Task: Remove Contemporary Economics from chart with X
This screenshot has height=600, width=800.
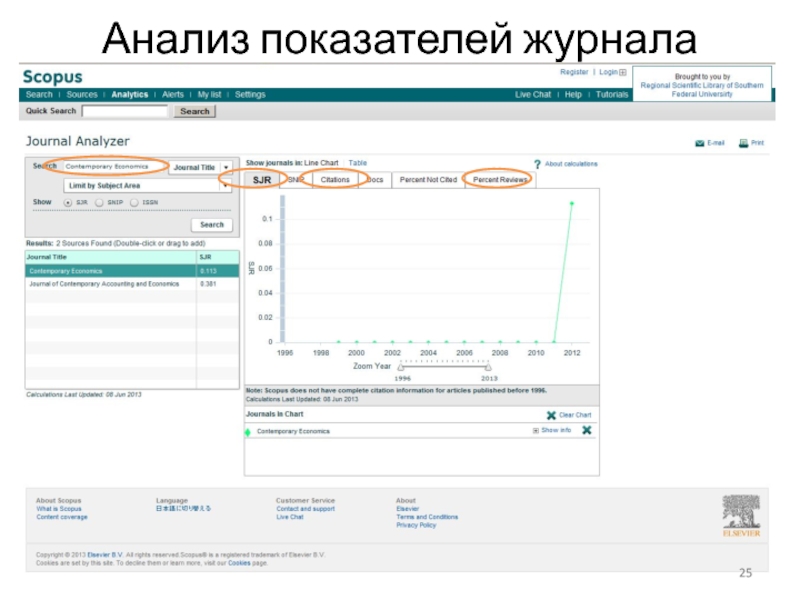Action: tap(587, 430)
